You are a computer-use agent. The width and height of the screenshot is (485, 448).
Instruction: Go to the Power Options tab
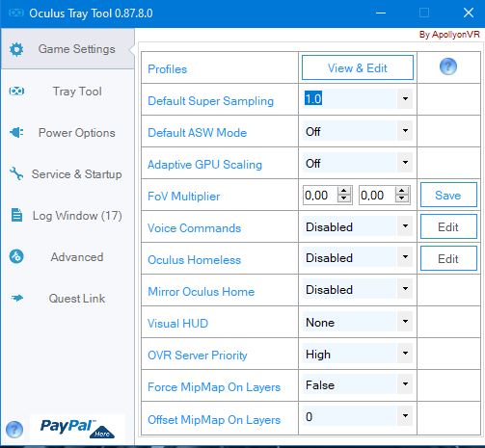point(67,133)
